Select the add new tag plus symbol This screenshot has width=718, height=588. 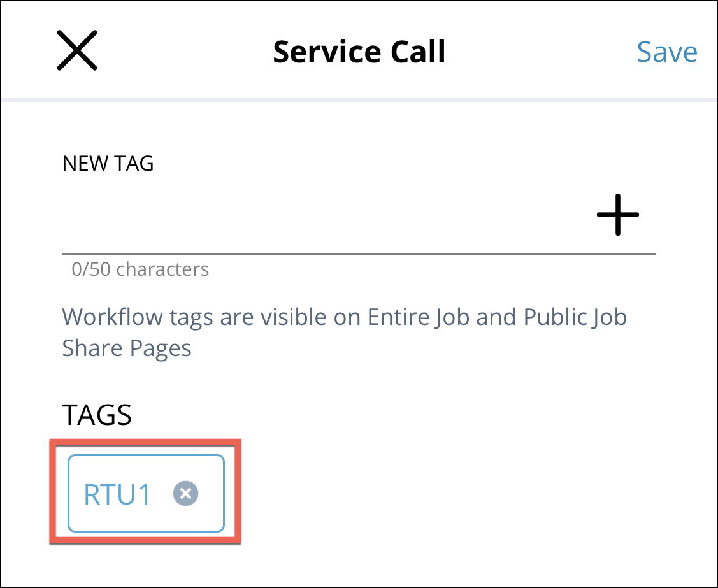tap(617, 215)
